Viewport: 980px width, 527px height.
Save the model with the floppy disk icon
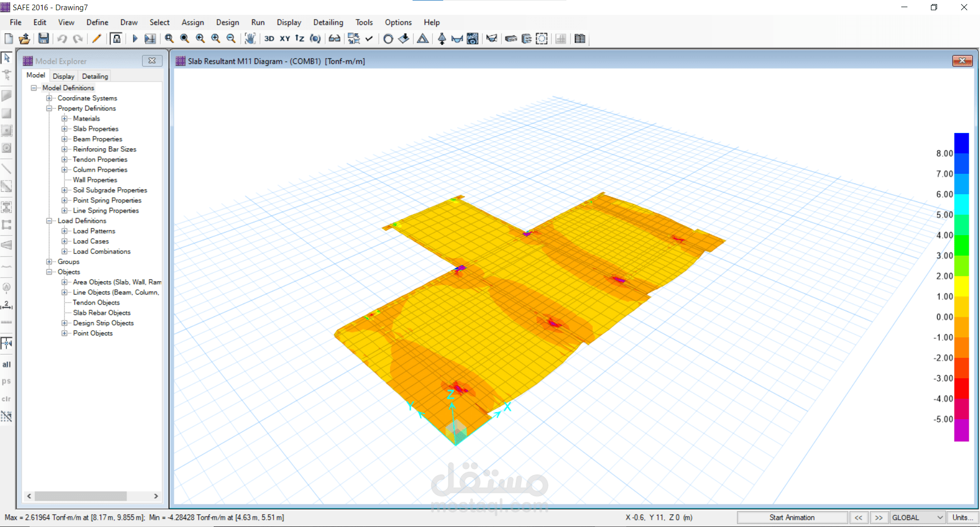point(44,39)
